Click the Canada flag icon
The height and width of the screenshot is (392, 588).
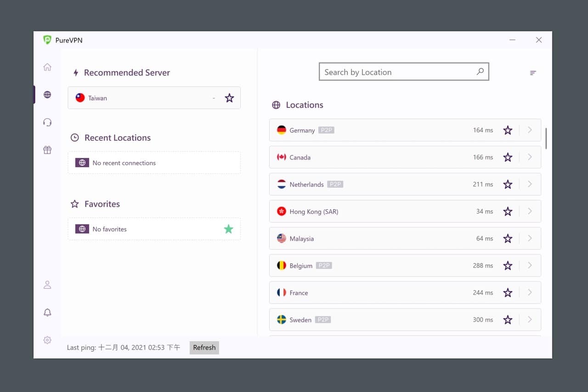click(282, 157)
